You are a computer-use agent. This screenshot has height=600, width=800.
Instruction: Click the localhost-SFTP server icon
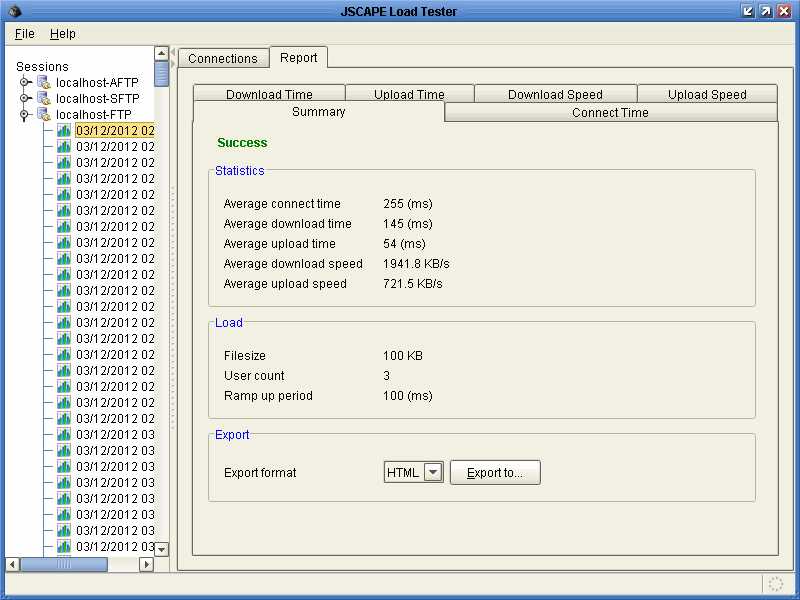pyautogui.click(x=44, y=98)
